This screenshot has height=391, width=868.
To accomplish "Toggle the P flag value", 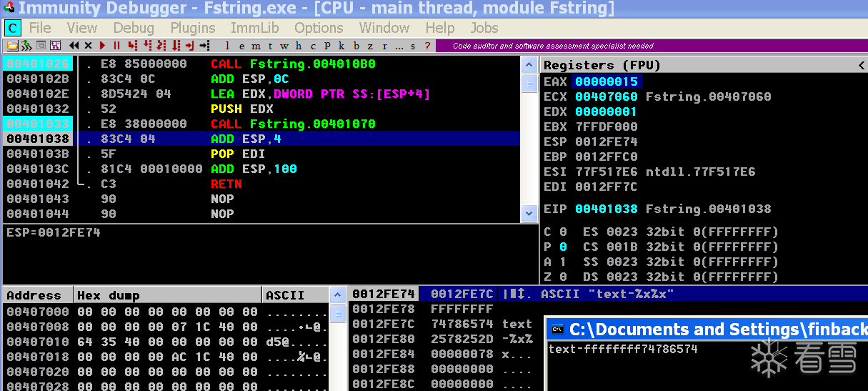I will [x=563, y=247].
